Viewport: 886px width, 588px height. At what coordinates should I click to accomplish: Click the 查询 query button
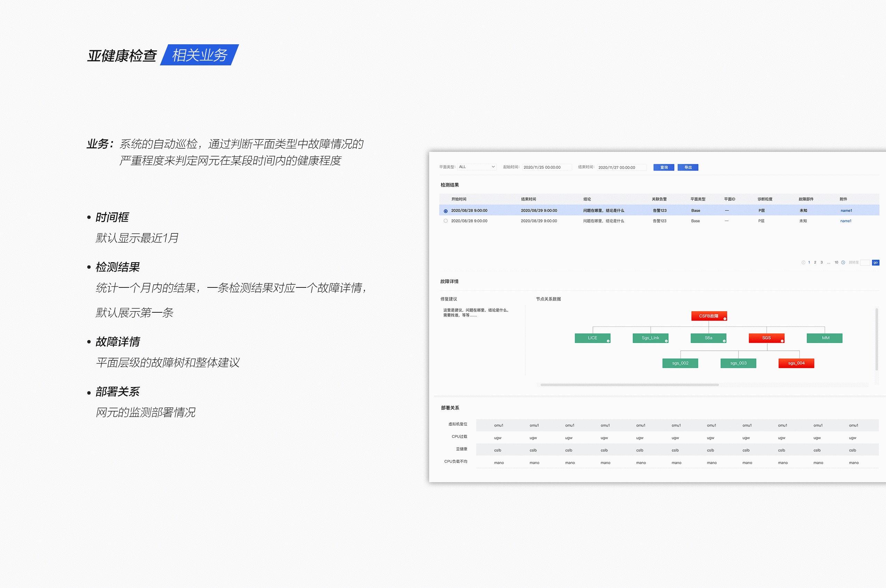click(663, 167)
